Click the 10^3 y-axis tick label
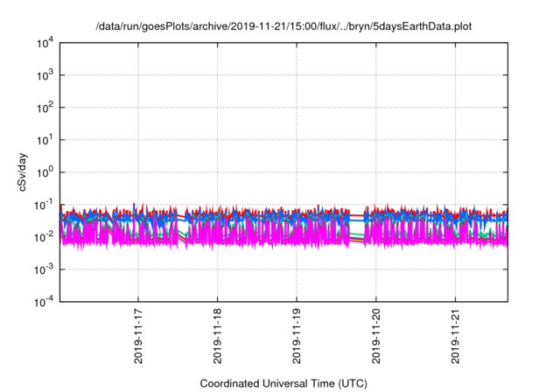The image size is (560, 392). 45,75
